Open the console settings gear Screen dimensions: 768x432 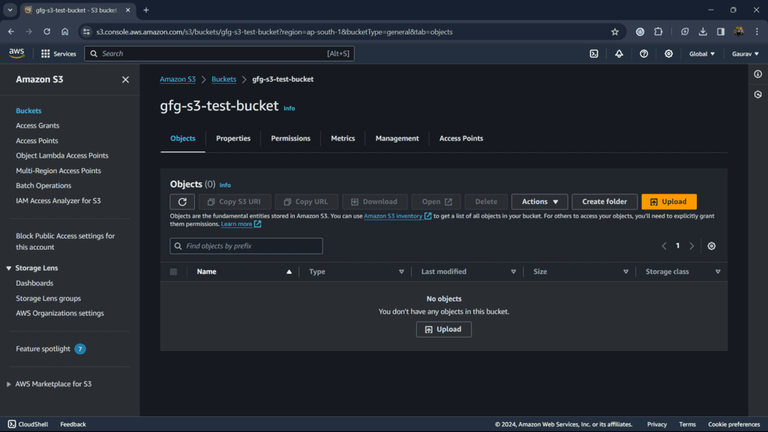(669, 54)
